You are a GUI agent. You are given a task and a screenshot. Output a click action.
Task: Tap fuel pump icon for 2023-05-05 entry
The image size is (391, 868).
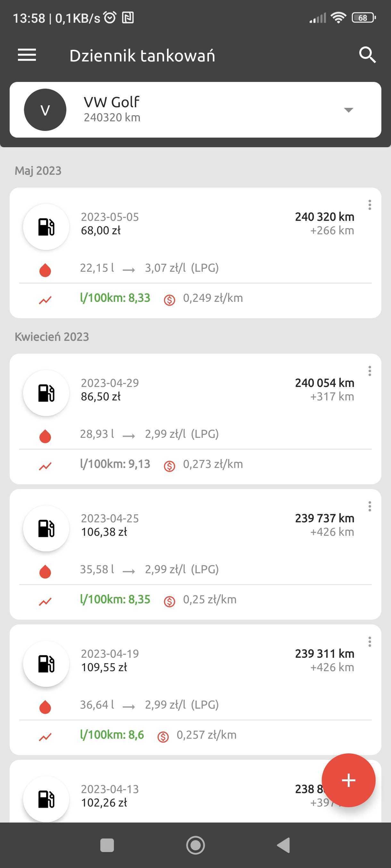(x=46, y=227)
